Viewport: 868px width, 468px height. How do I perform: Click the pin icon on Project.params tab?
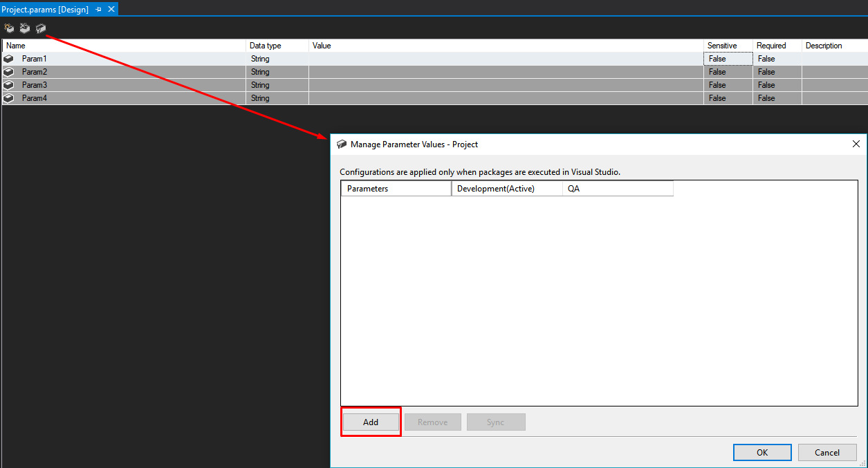(x=98, y=9)
